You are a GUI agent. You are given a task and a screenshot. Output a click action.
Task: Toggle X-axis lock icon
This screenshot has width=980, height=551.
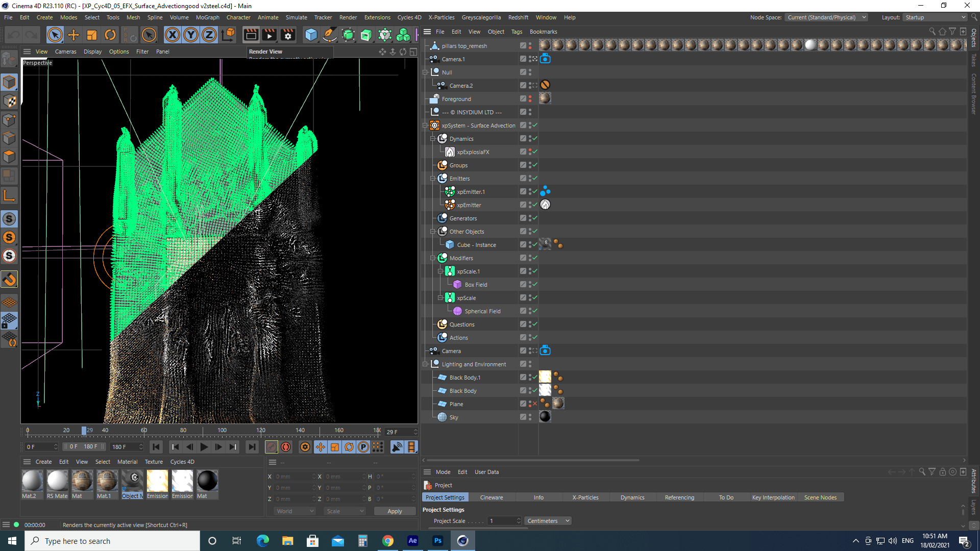(x=173, y=35)
